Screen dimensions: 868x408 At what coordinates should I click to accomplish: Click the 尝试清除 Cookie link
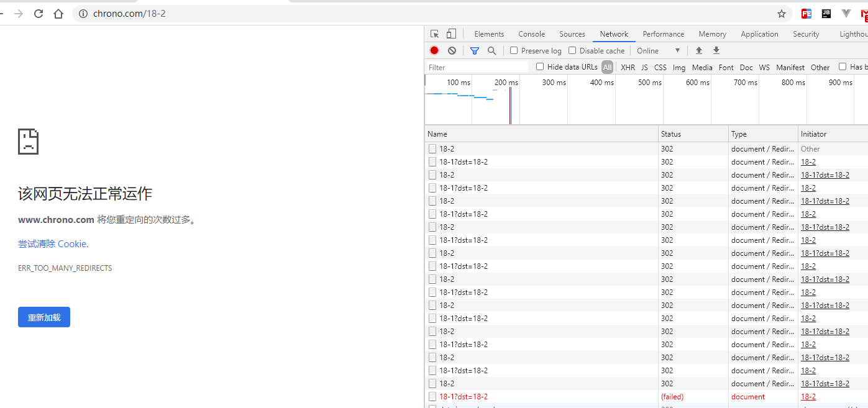coord(52,244)
